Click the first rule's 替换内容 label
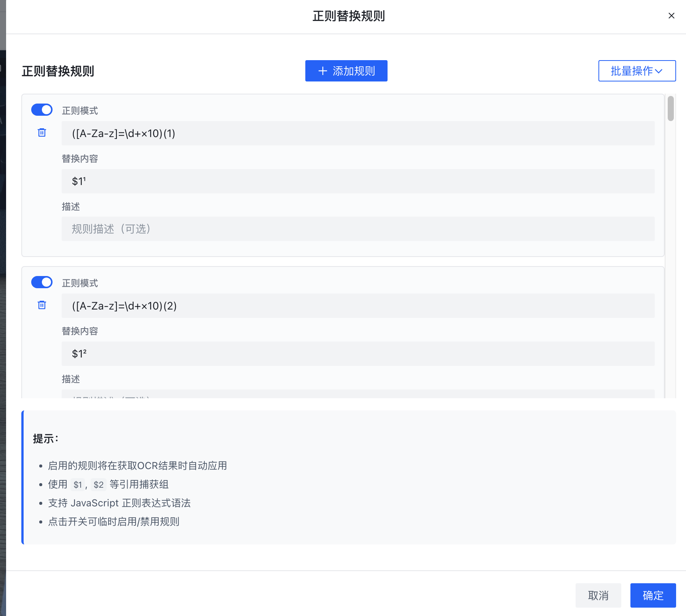This screenshot has height=616, width=686. tap(80, 159)
